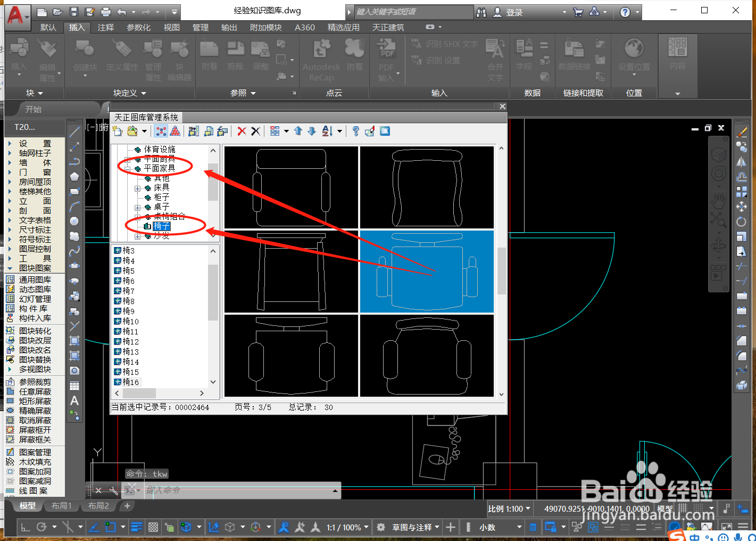Click the red delete X icon in library toolbar

click(242, 131)
